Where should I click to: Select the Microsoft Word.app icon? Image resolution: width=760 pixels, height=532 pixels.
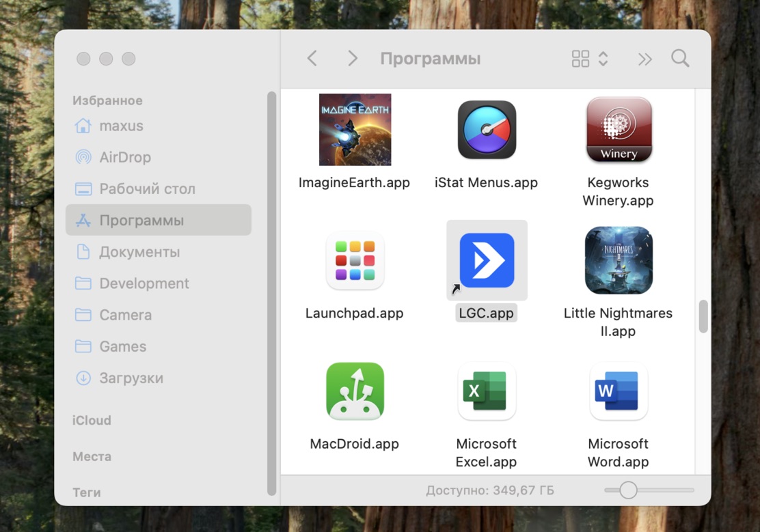pyautogui.click(x=619, y=391)
